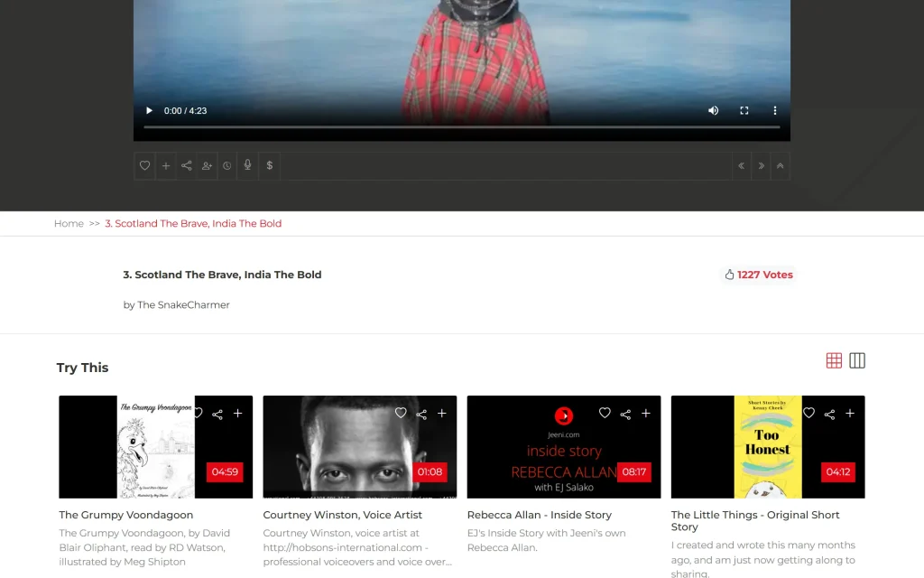Open Rebecca Allan Inside Story thumbnail
The image size is (924, 578).
[564, 447]
